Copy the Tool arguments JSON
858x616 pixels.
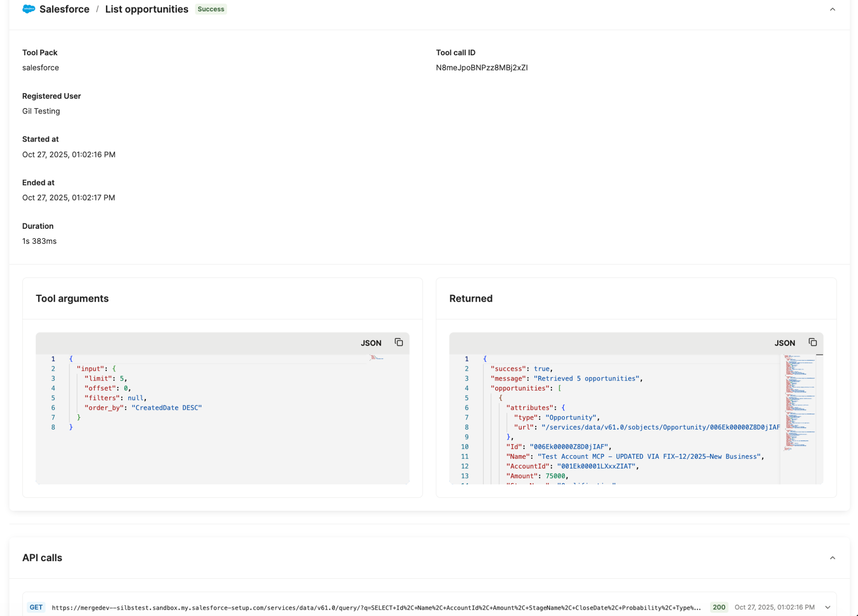click(x=398, y=342)
